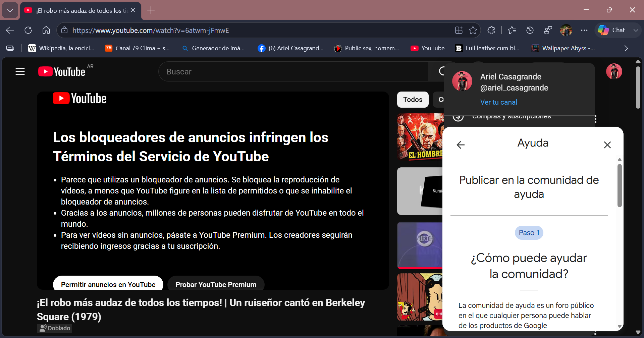Click Publicar en la comunidad de ayuda heading
The width and height of the screenshot is (644, 338).
(x=529, y=187)
